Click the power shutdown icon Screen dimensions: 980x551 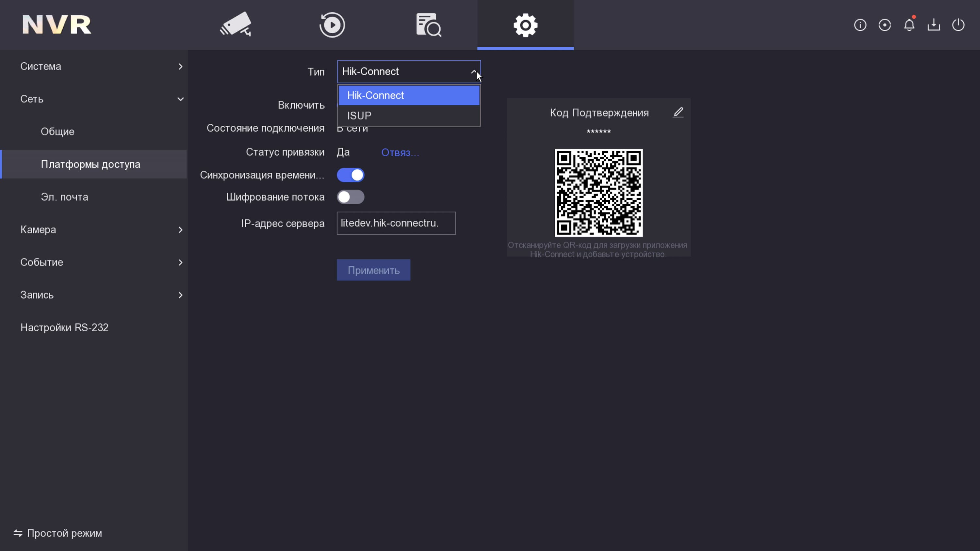coord(958,25)
